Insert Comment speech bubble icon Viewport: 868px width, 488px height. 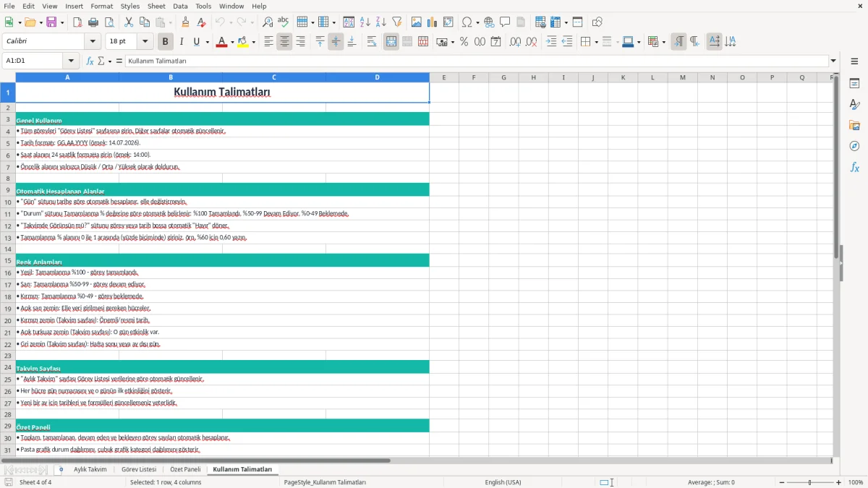tap(505, 22)
